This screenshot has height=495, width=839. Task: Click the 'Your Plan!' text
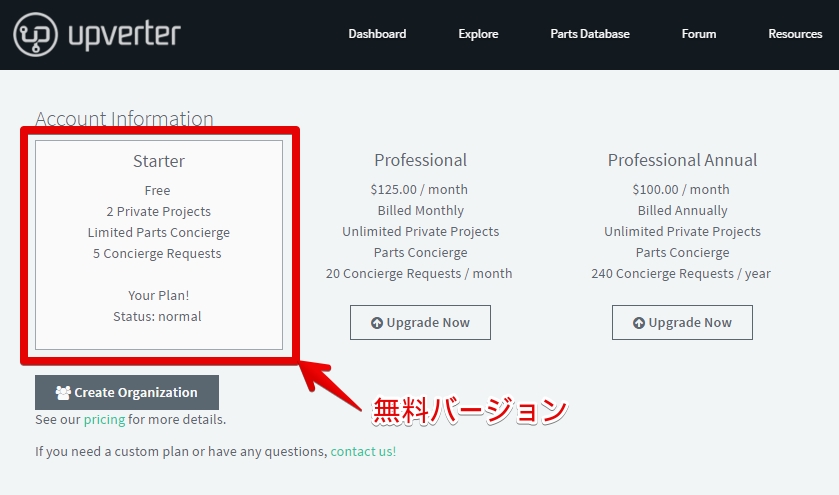tap(158, 295)
